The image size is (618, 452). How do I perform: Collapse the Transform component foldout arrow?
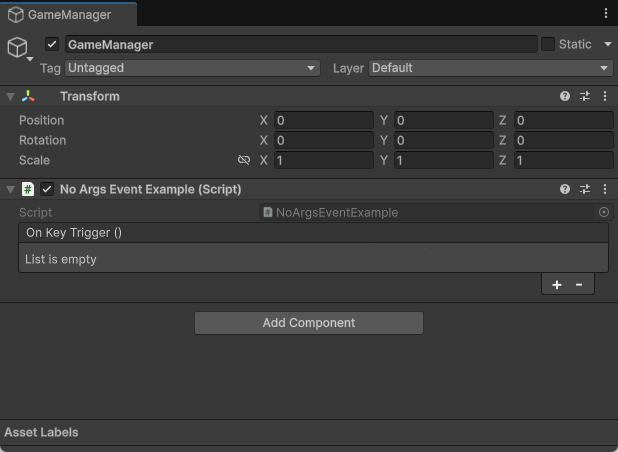coord(10,97)
